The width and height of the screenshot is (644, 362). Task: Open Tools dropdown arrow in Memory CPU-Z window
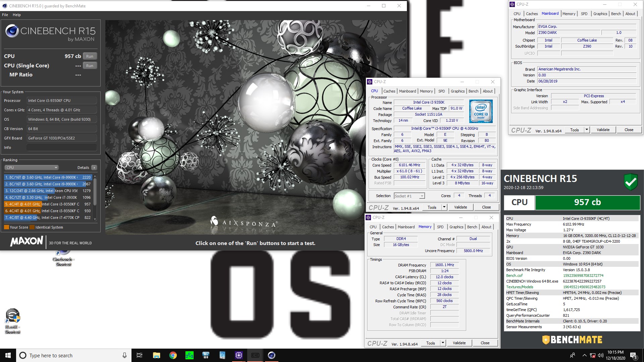pyautogui.click(x=443, y=343)
